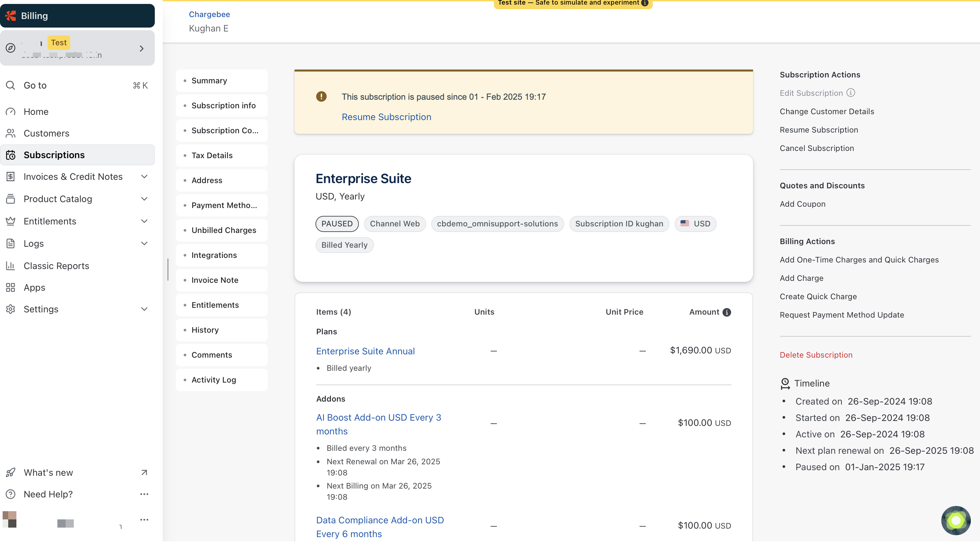980x544 pixels.
Task: Click the Go to search icon
Action: [10, 85]
